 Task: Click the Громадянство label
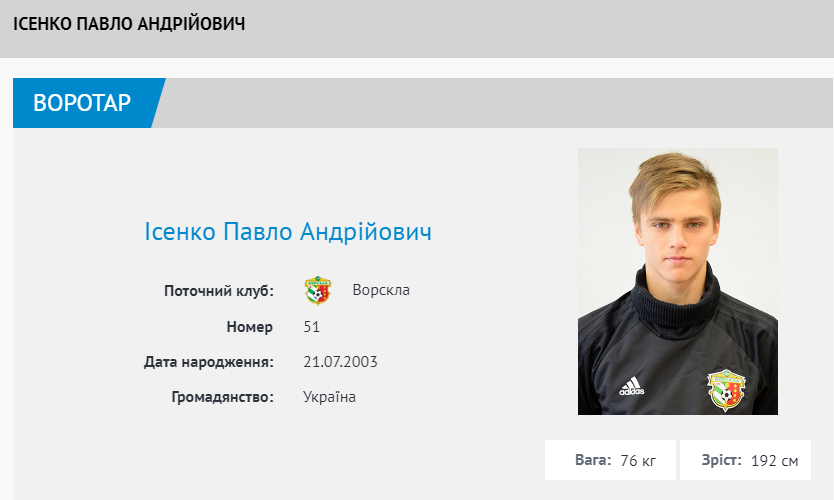pyautogui.click(x=222, y=397)
